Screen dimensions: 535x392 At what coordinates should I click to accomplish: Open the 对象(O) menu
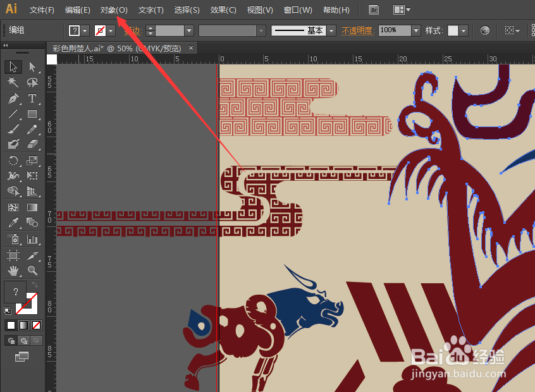coord(114,10)
